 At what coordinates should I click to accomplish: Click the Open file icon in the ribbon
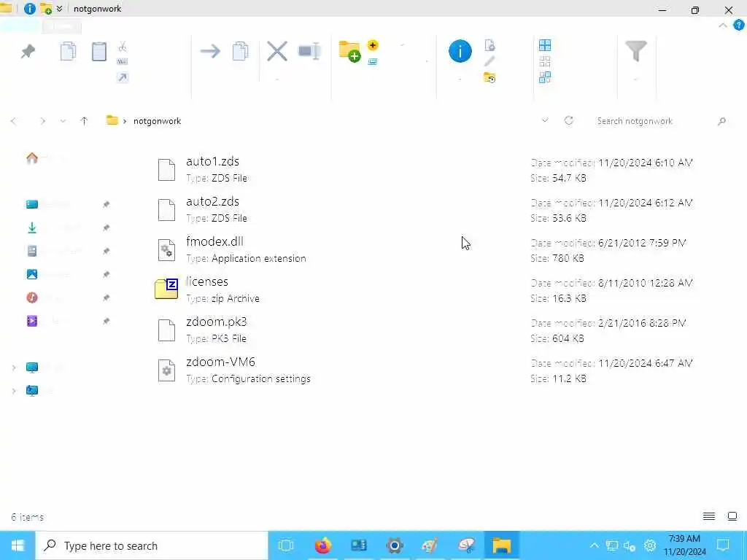(x=489, y=45)
